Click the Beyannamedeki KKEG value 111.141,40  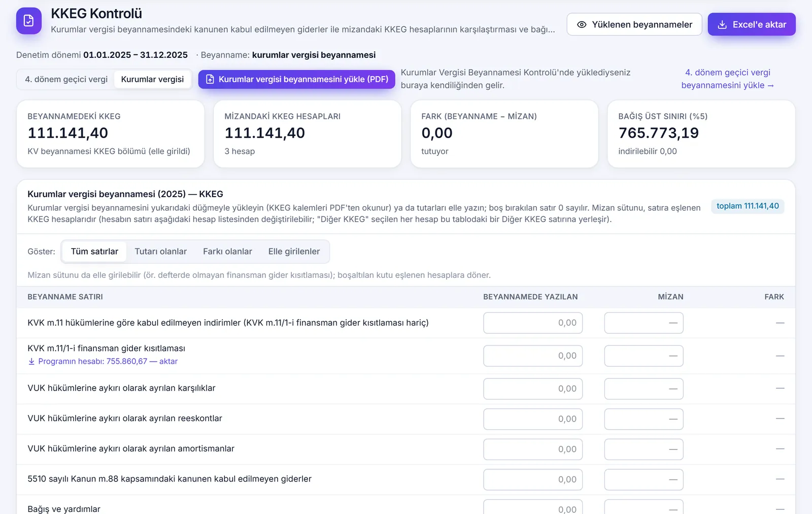pyautogui.click(x=68, y=133)
